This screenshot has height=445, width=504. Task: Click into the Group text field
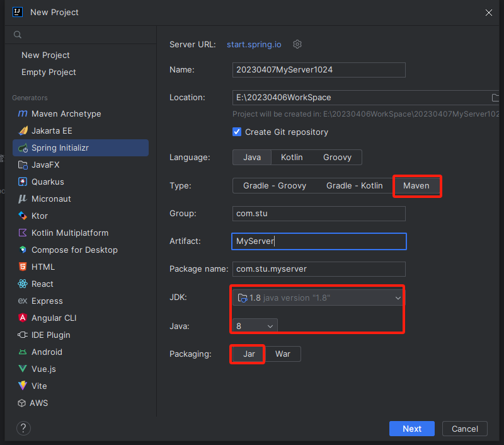[x=319, y=214]
